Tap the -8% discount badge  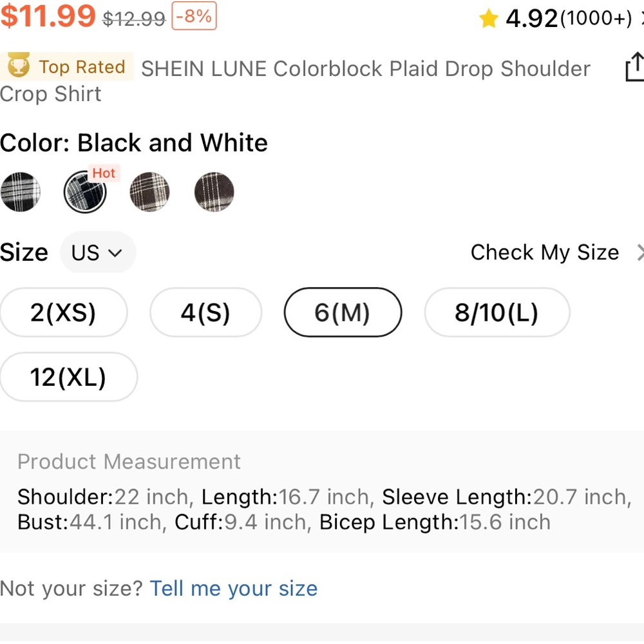194,16
